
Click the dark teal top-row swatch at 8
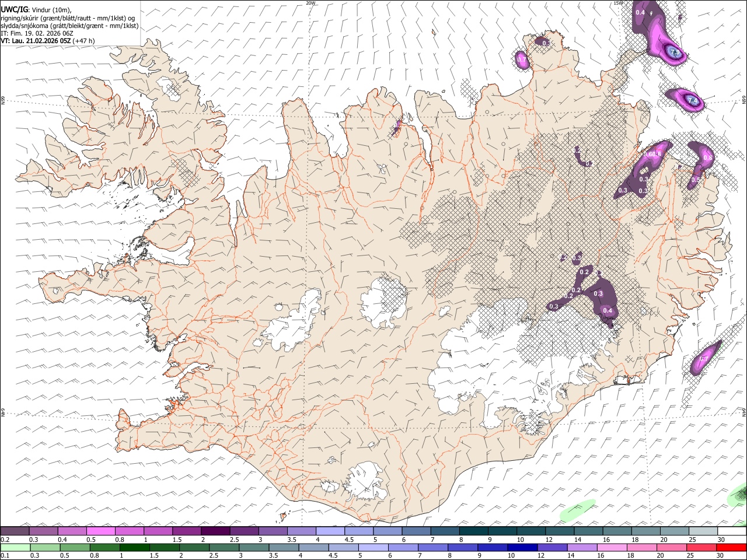point(473,531)
